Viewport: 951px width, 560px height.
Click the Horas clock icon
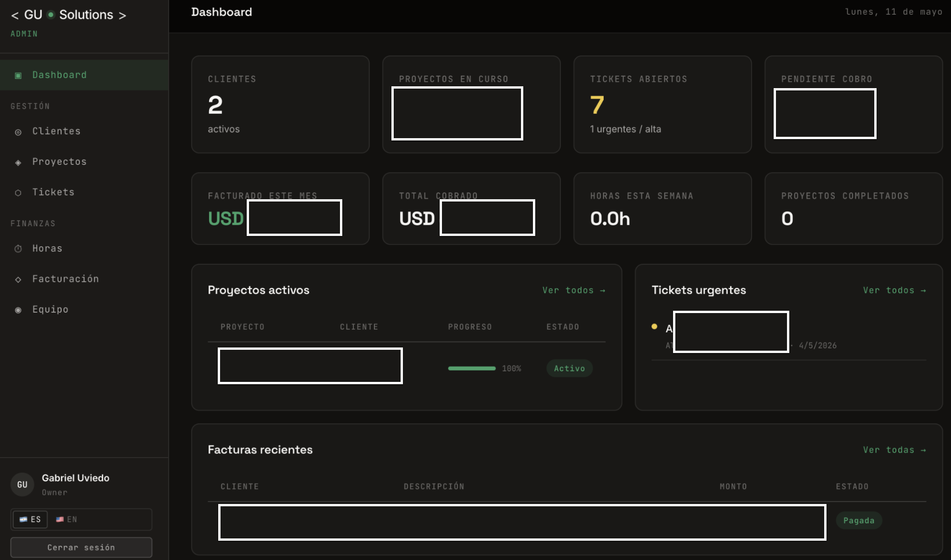(18, 249)
